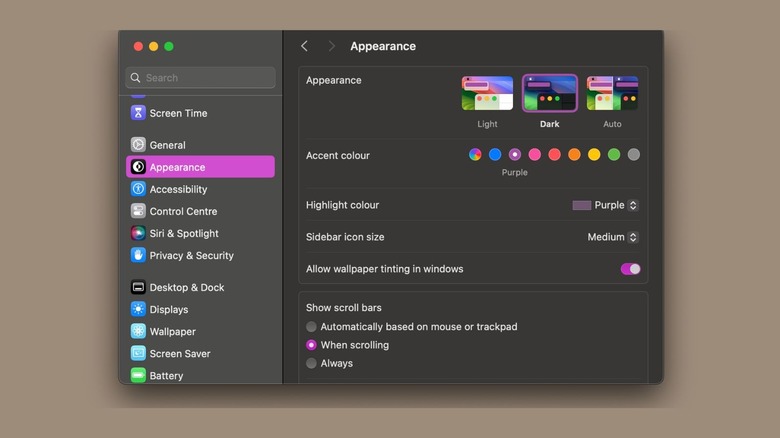Image resolution: width=780 pixels, height=438 pixels.
Task: Click the Search field in sidebar
Action: pos(200,78)
